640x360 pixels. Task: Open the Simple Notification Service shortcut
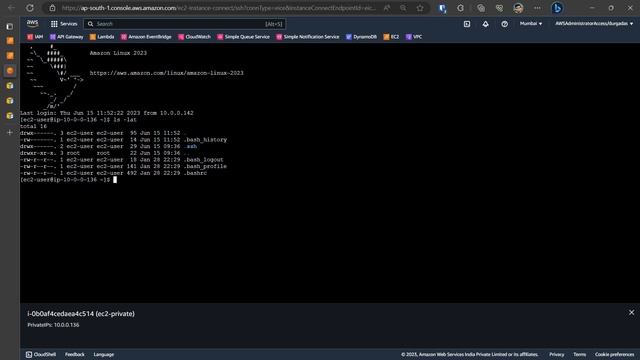tap(308, 37)
